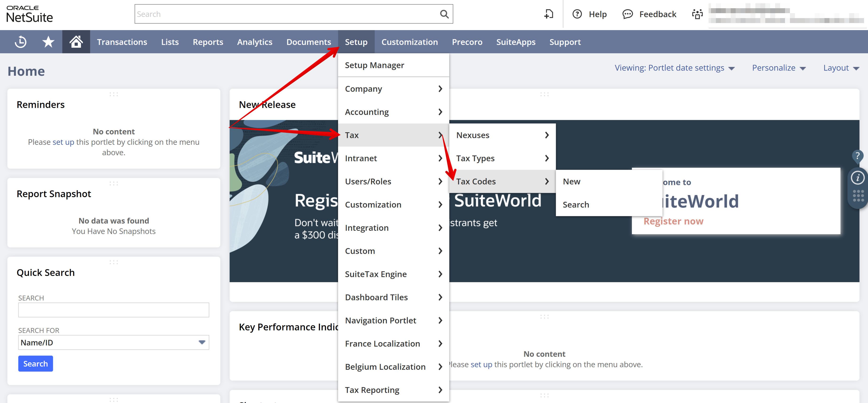Open the change roles icon
Viewport: 868px width, 403px height.
point(697,14)
